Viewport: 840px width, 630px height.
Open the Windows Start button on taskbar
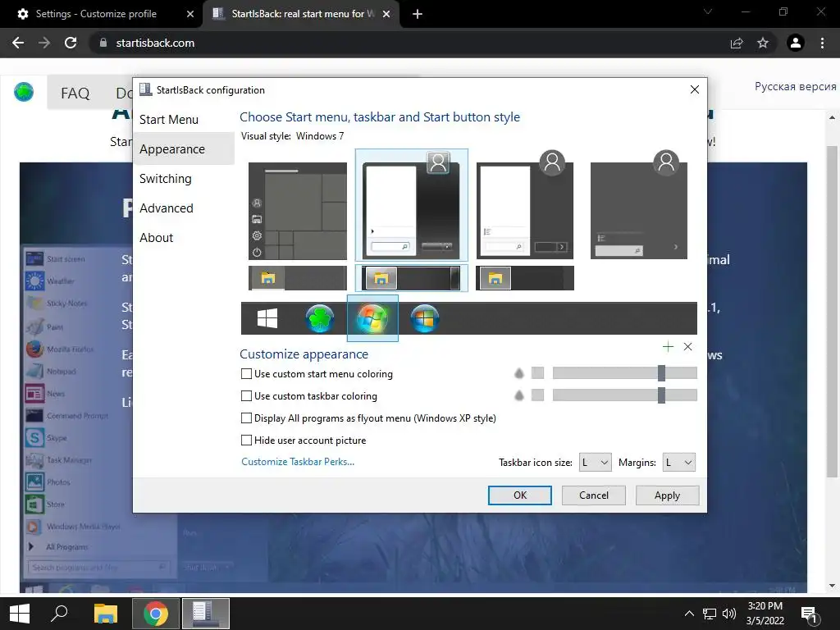(20, 614)
